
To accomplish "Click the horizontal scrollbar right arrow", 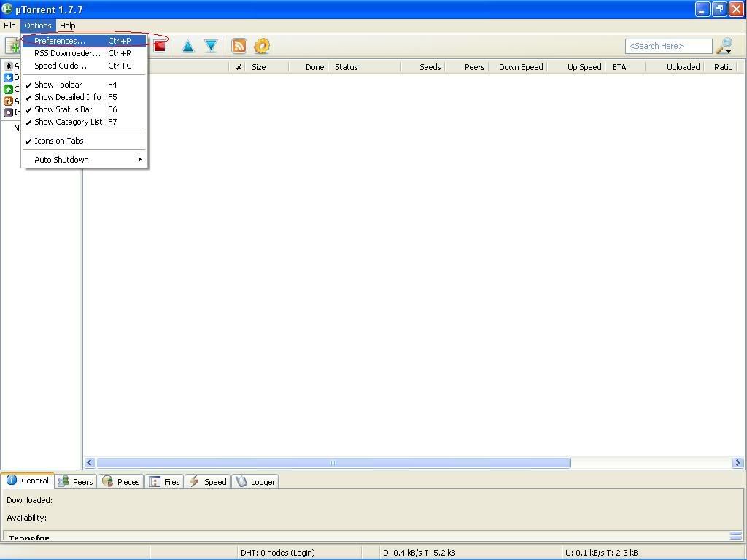I will point(737,462).
